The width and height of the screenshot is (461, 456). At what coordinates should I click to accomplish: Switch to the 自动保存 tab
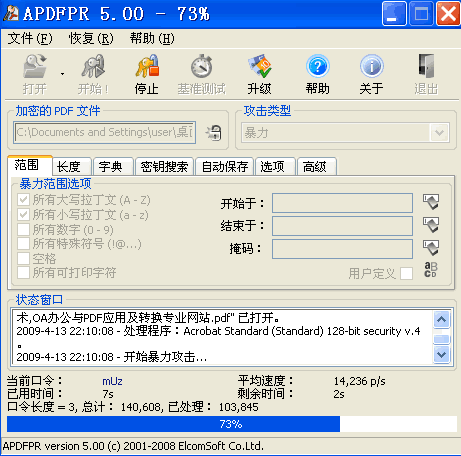(225, 166)
